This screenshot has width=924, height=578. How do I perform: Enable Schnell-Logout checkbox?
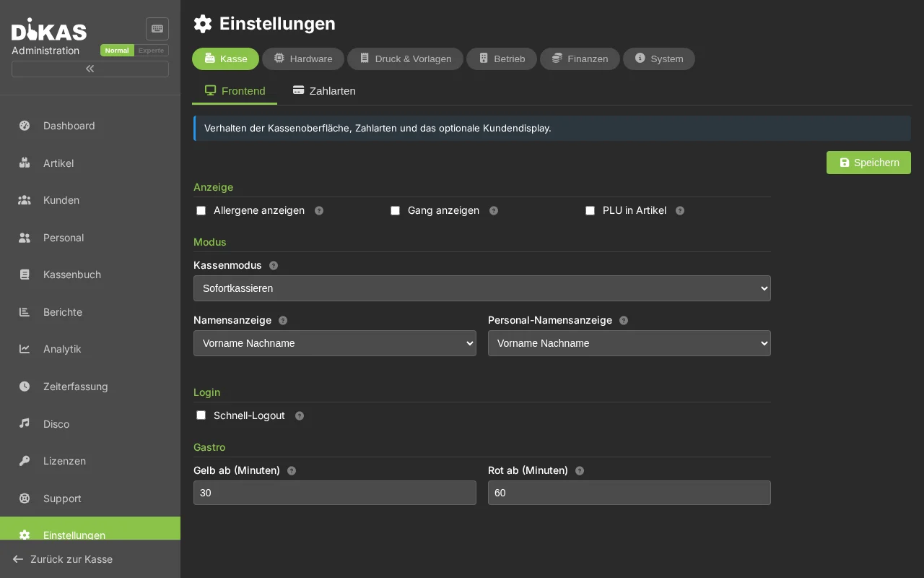(x=201, y=415)
